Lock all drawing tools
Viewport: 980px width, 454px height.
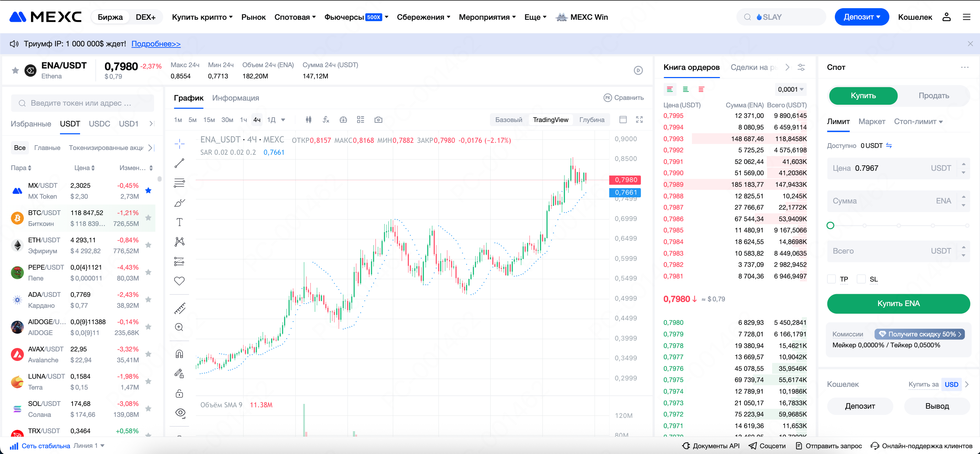point(179,393)
